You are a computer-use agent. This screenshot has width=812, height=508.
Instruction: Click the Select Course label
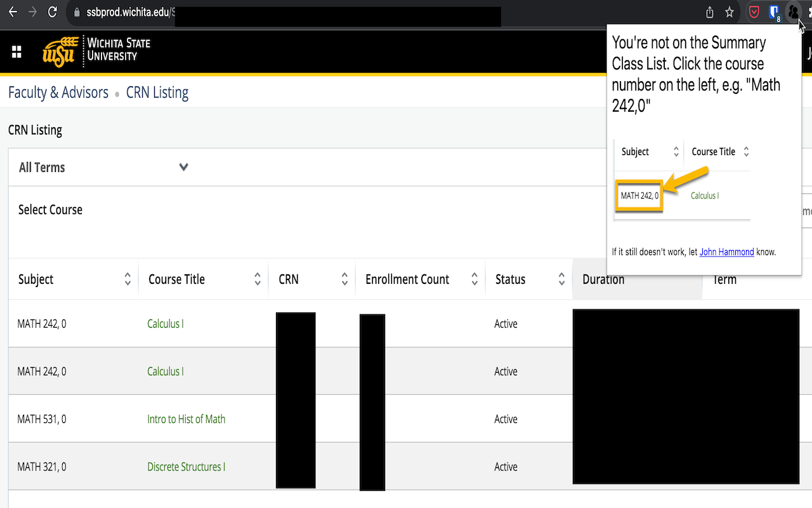(x=51, y=210)
